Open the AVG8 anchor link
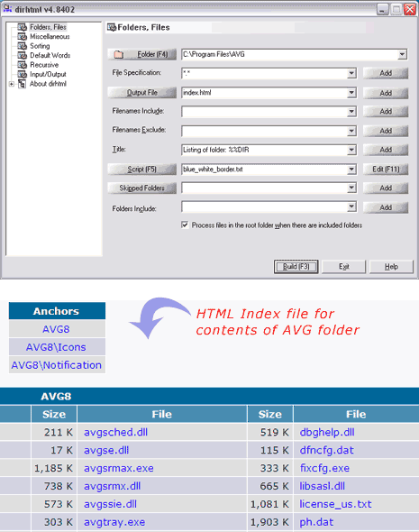The width and height of the screenshot is (419, 532). tap(56, 329)
